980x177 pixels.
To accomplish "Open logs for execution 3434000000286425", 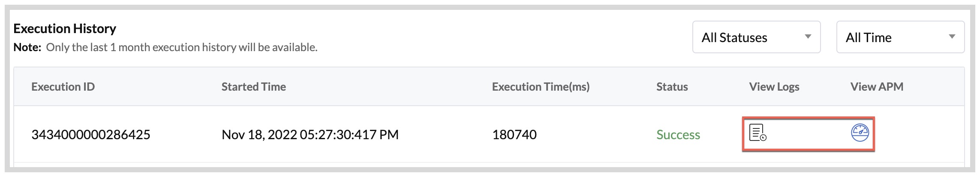I will tap(758, 133).
